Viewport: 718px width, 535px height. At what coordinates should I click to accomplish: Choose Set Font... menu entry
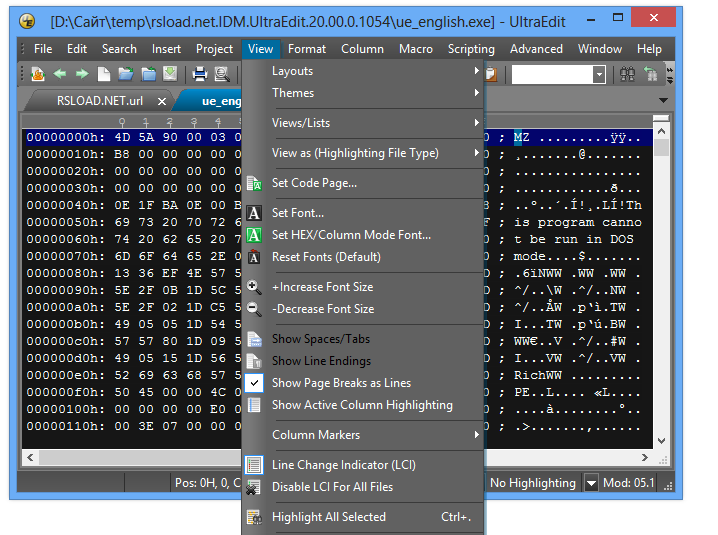tap(298, 213)
